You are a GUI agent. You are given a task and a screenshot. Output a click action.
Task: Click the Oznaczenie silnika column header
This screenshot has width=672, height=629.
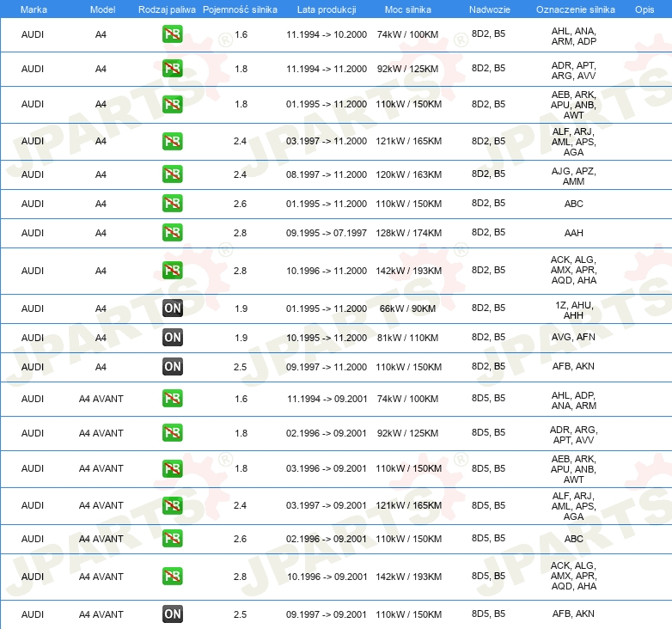576,9
